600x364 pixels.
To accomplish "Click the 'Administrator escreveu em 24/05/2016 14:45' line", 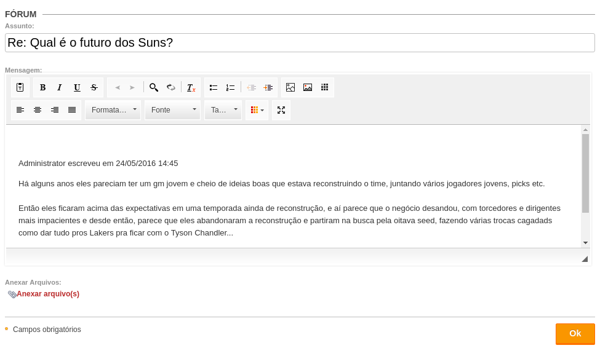I will pyautogui.click(x=98, y=164).
